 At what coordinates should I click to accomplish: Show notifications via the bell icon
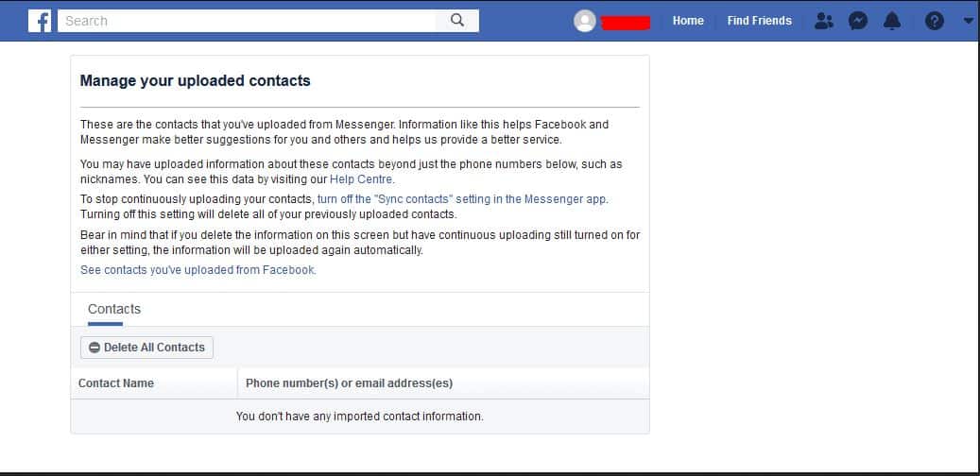coord(892,21)
